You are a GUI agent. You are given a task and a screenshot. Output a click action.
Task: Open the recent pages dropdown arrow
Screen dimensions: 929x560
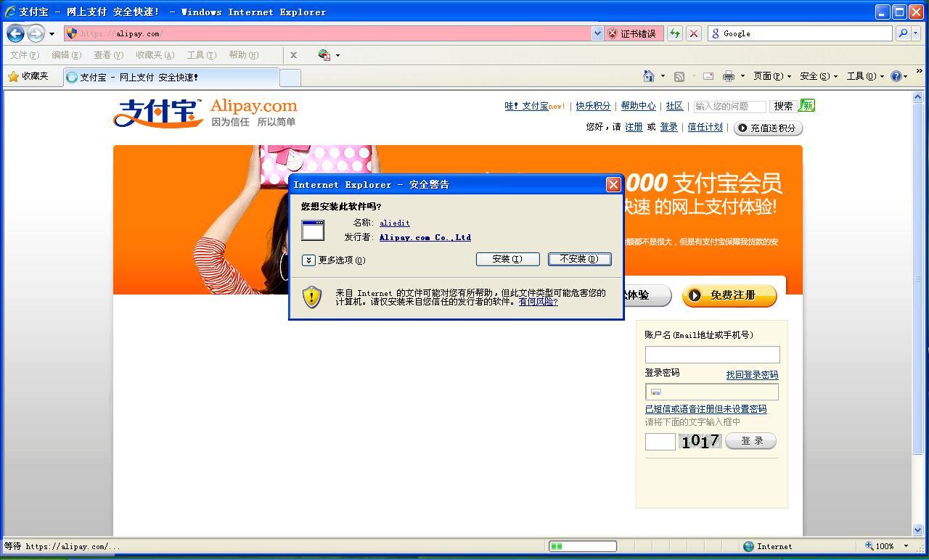52,34
